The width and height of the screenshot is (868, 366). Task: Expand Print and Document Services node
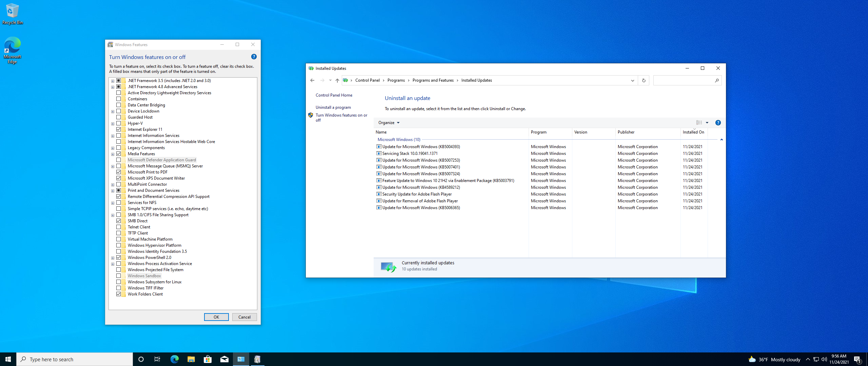click(x=113, y=191)
